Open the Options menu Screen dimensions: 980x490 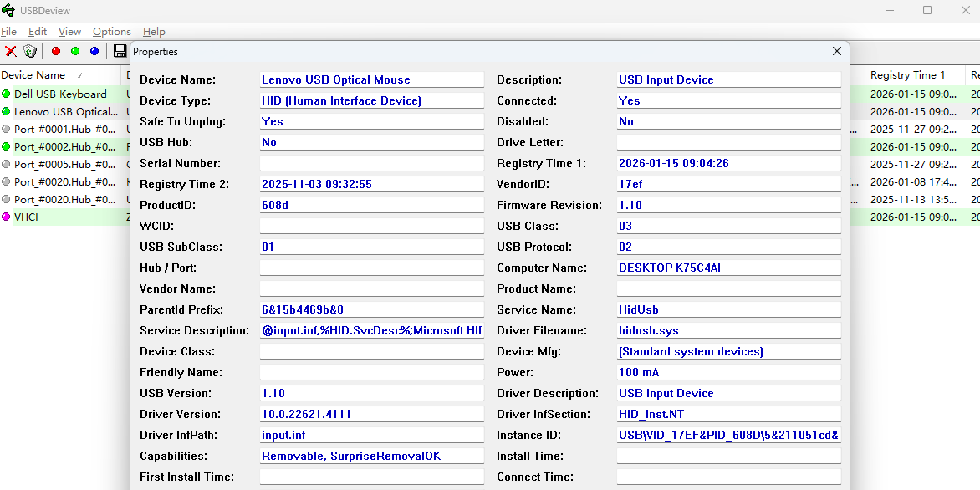[111, 31]
